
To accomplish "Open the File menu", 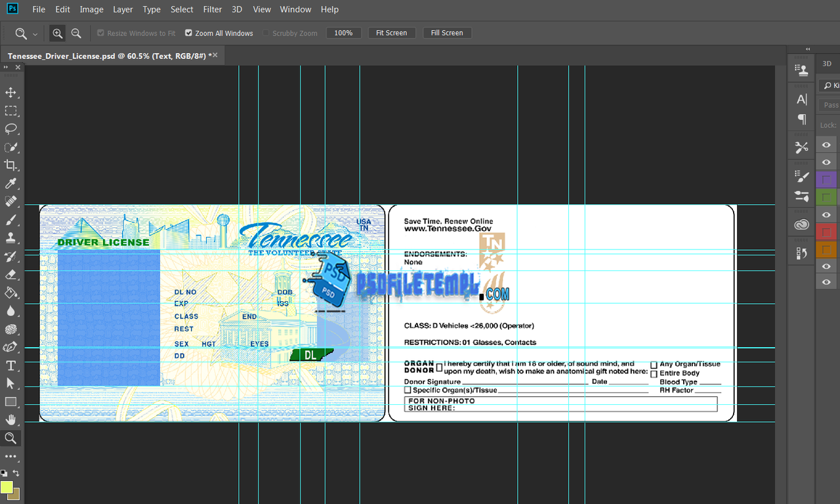I will (39, 9).
